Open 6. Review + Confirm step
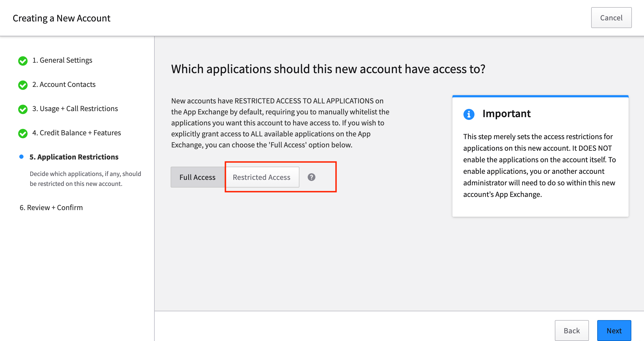Image resolution: width=644 pixels, height=341 pixels. coord(51,208)
